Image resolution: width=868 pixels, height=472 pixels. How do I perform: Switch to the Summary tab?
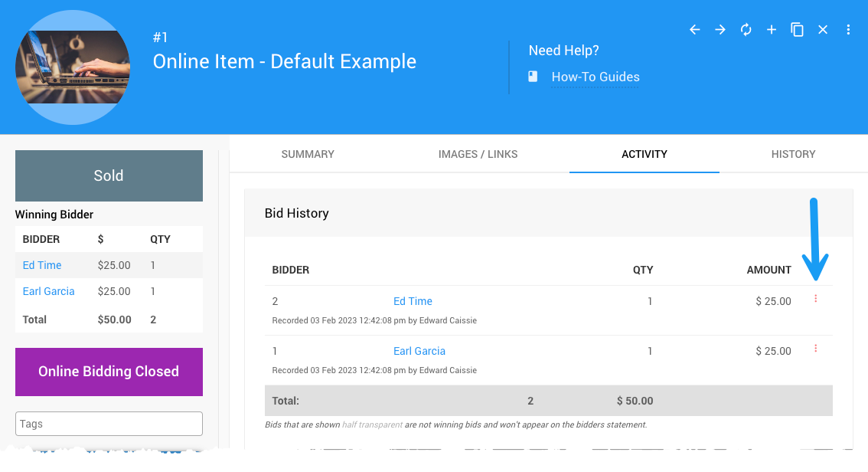(308, 154)
